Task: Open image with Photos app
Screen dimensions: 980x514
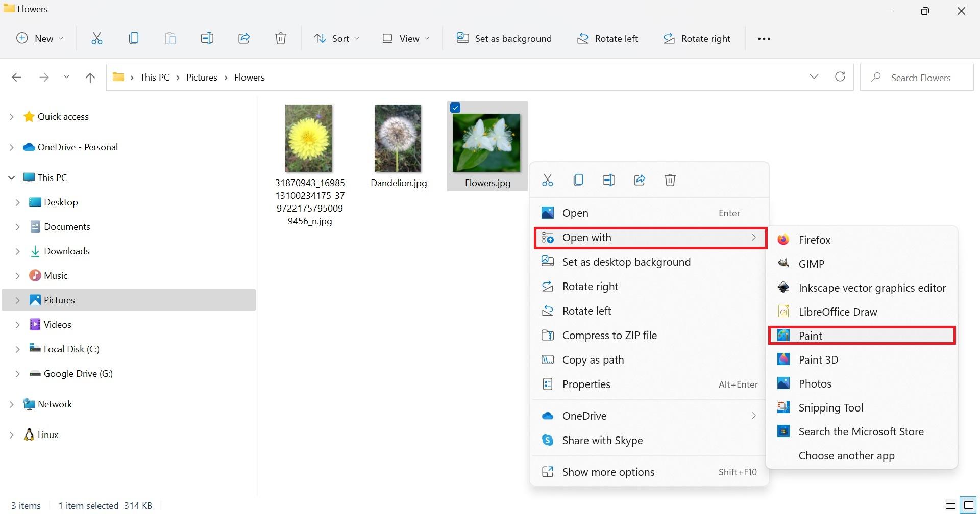Action: point(862,383)
